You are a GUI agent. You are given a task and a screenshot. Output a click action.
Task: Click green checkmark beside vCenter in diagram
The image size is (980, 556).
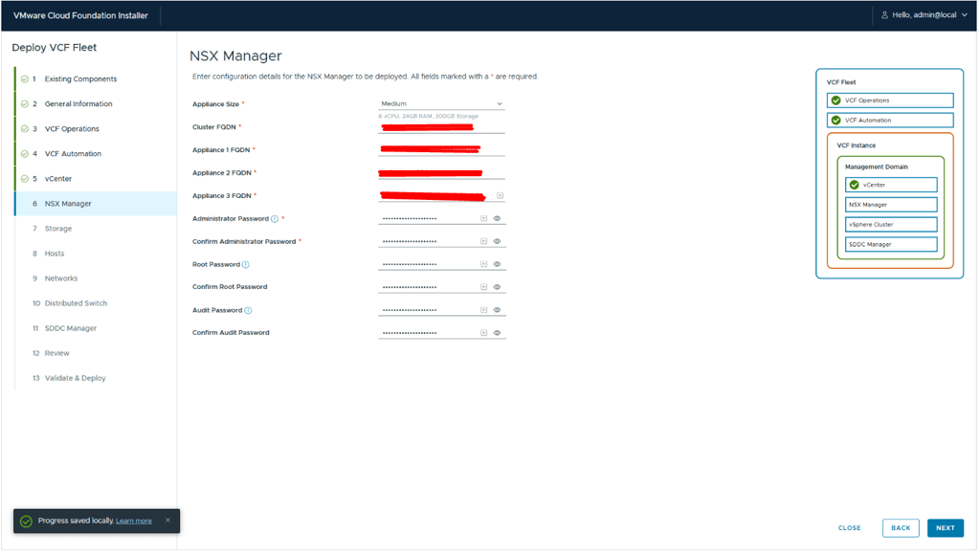pos(856,186)
